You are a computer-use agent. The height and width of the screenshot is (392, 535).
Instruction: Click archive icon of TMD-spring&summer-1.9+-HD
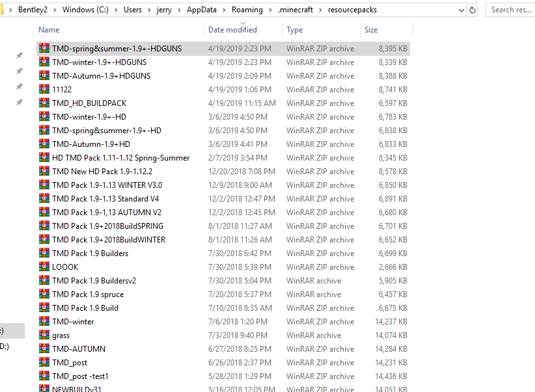44,130
